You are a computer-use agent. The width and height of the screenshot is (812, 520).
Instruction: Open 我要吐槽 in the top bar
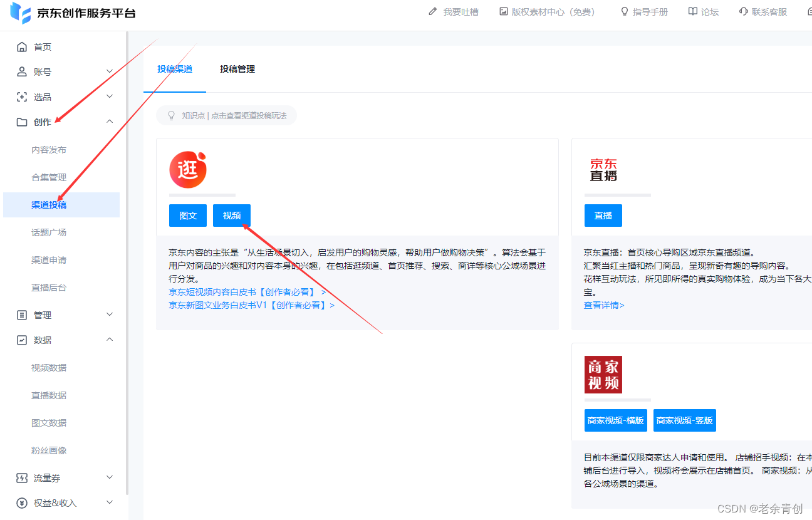click(461, 12)
